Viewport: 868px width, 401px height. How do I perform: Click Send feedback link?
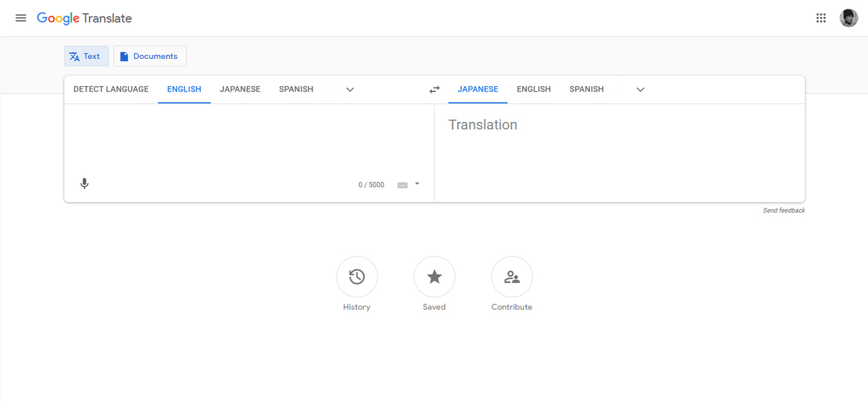coord(784,211)
